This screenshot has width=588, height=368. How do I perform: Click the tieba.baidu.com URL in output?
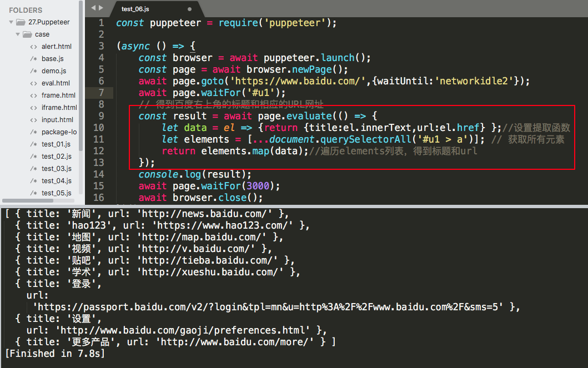pos(207,260)
